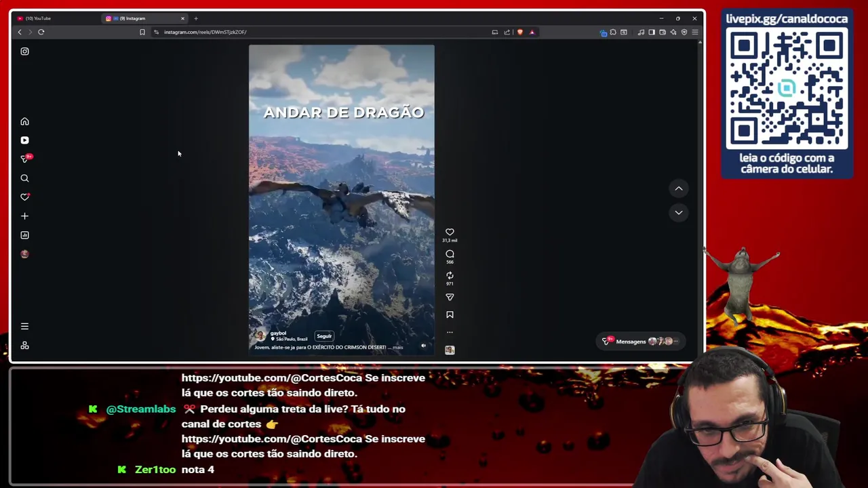The height and width of the screenshot is (488, 868).
Task: Like the reel with the heart icon
Action: (x=450, y=232)
